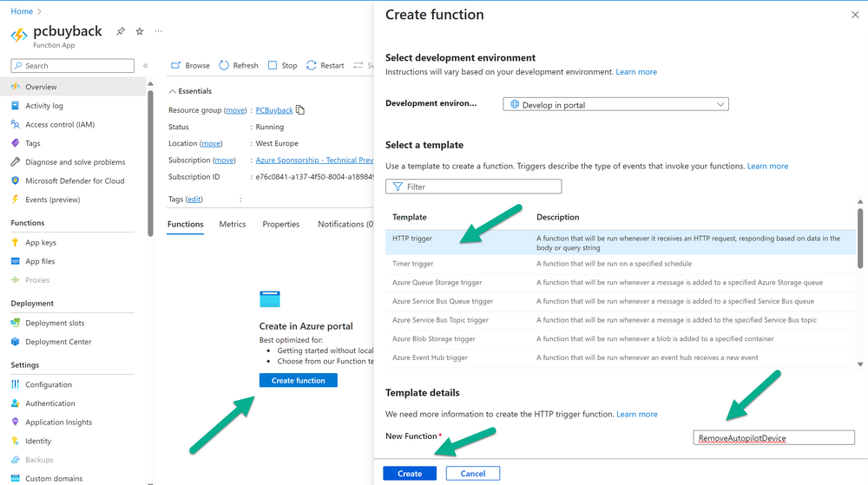Switch to the Notifications tab
The height and width of the screenshot is (485, 868).
[x=345, y=224]
